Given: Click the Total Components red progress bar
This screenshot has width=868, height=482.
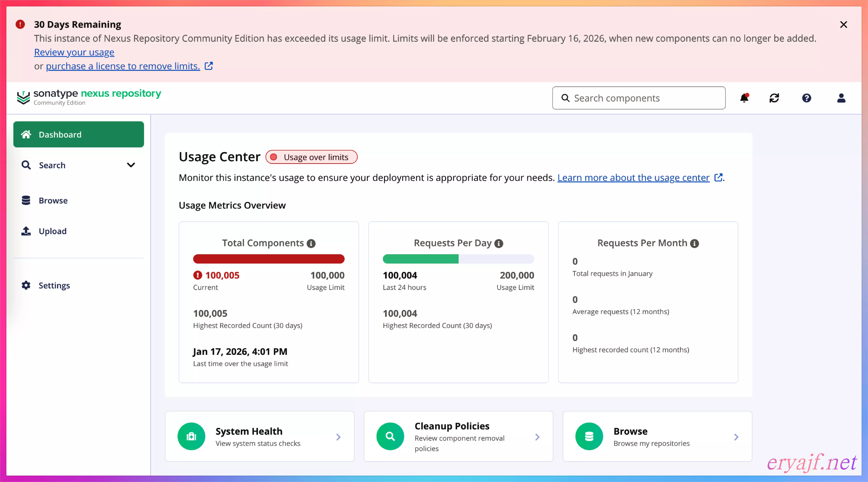Looking at the screenshot, I should tap(269, 259).
